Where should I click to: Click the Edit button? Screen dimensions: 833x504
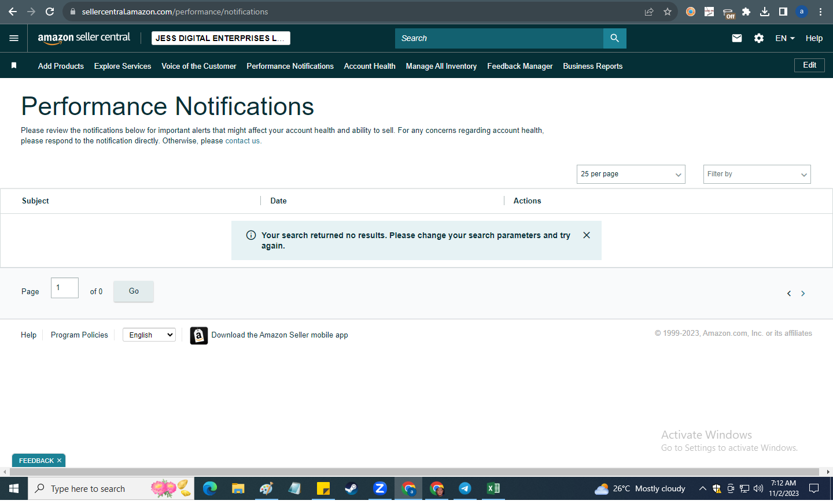point(809,65)
